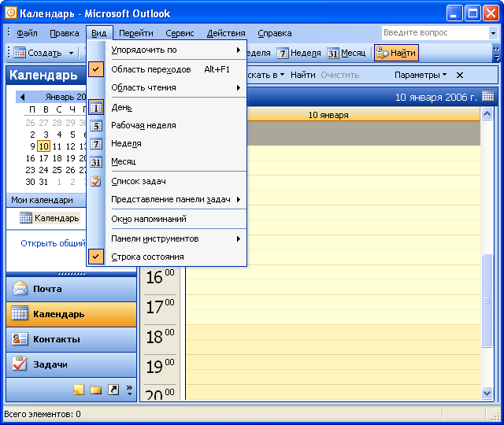Click the Задачи checkmark icon
Viewport: 504px width, 425px height.
(20, 364)
